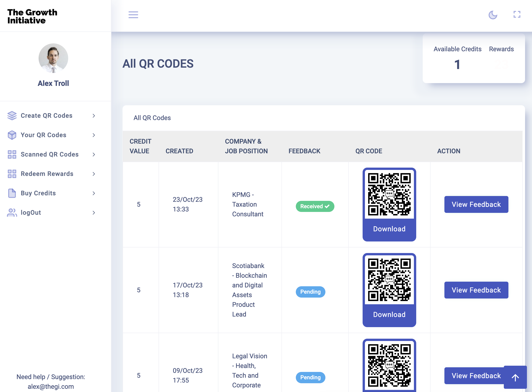Viewport: 532px width, 392px height.
Task: Expand the Scanned QR Codes chevron
Action: tap(94, 154)
